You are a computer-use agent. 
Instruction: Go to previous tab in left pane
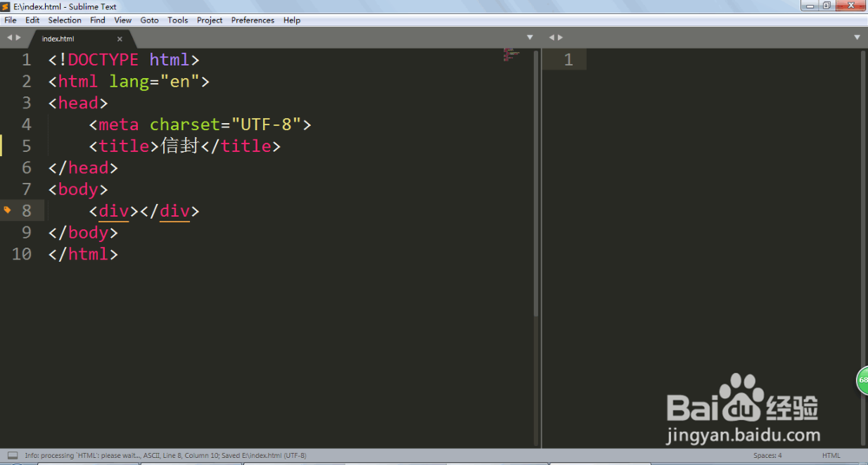click(x=9, y=37)
